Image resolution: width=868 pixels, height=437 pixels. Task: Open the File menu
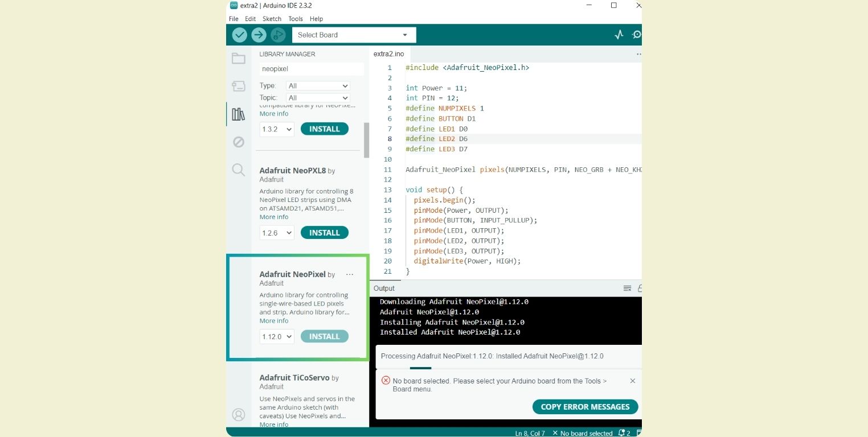pyautogui.click(x=234, y=19)
